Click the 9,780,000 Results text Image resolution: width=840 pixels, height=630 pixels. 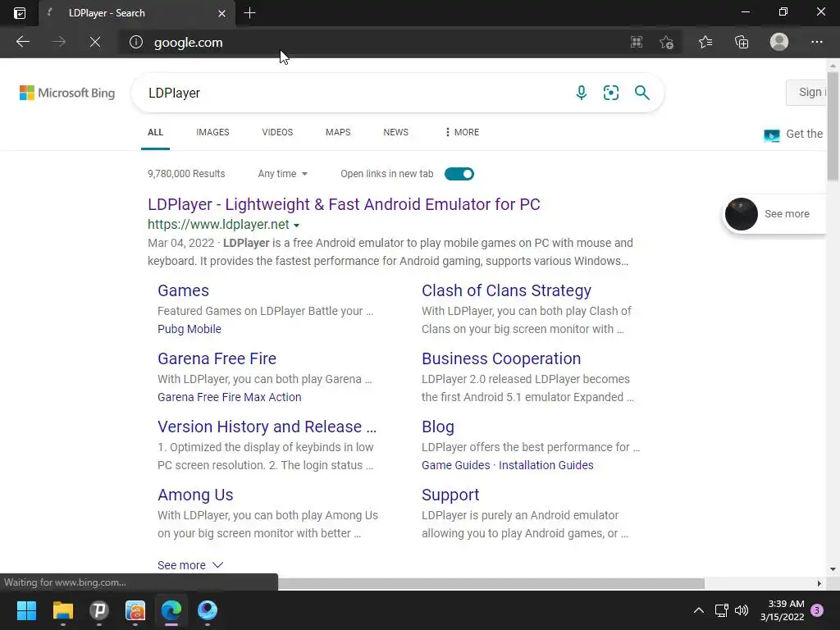(186, 174)
